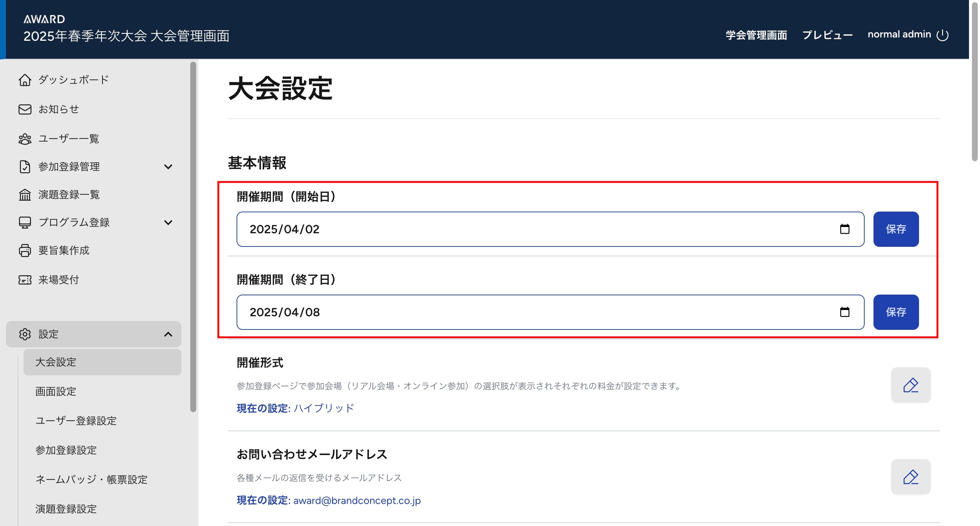980x526 pixels.
Task: Open calendar picker for start date
Action: pyautogui.click(x=844, y=229)
